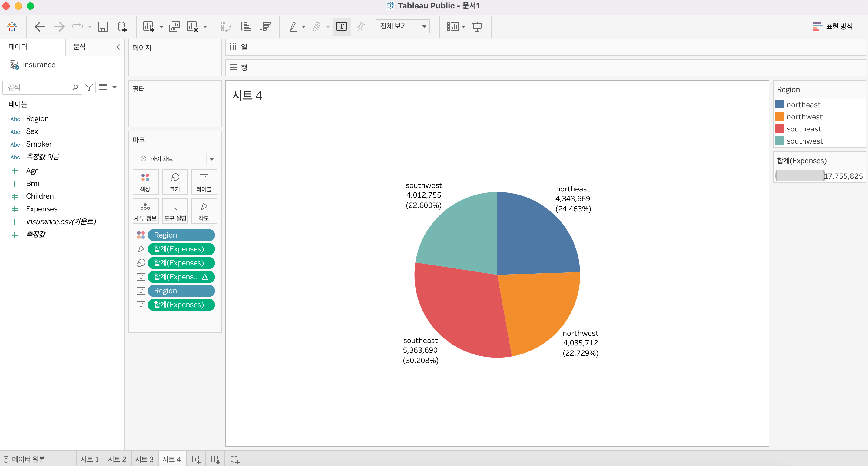Open the Show Me (표현 방식) panel
This screenshot has width=868, height=466.
coord(833,26)
